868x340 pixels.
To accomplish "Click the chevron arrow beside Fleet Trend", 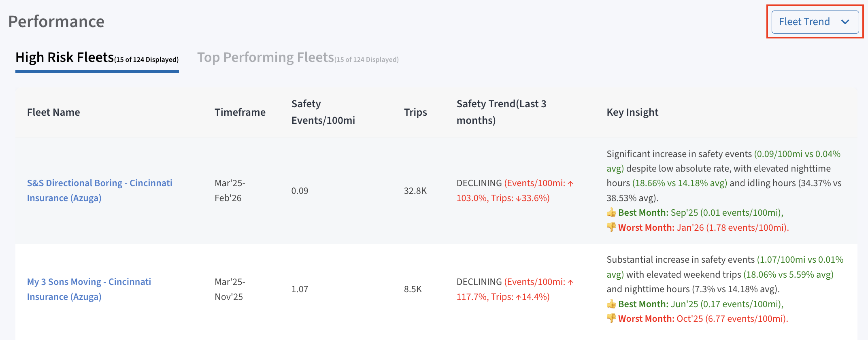I will 845,22.
